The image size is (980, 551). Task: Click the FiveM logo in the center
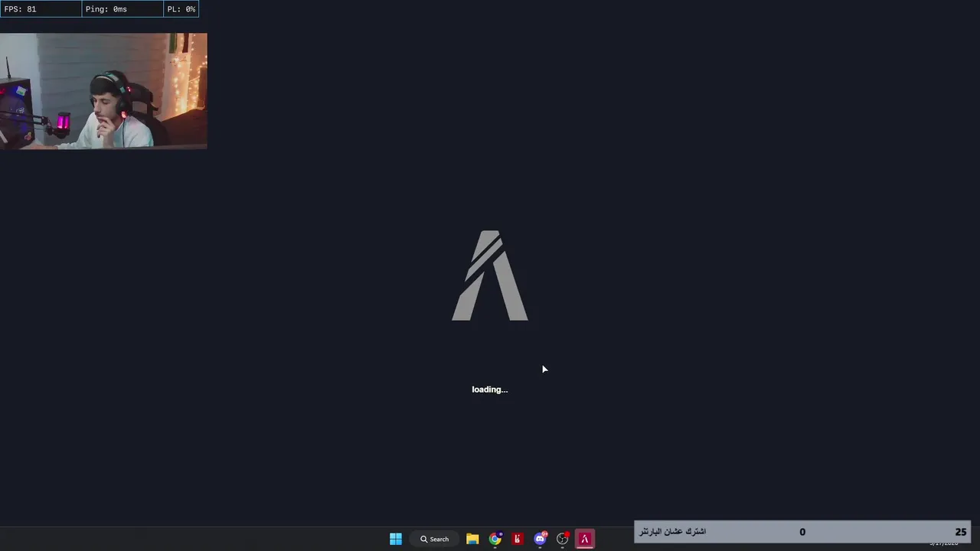490,275
